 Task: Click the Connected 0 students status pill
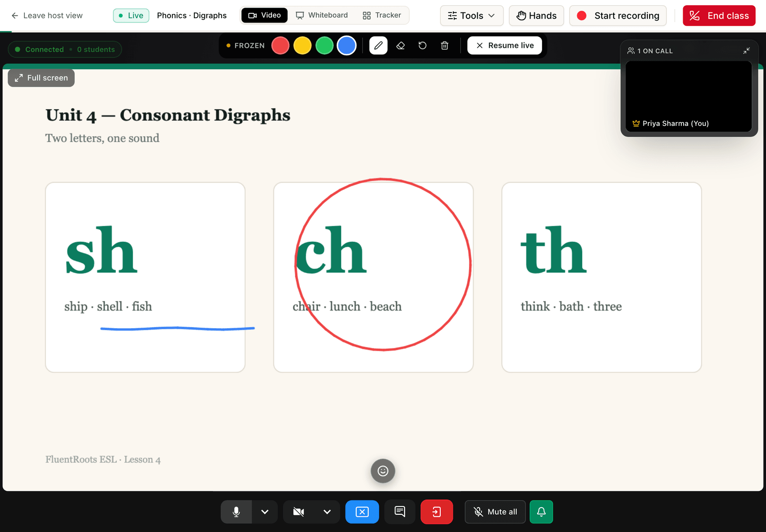point(65,49)
